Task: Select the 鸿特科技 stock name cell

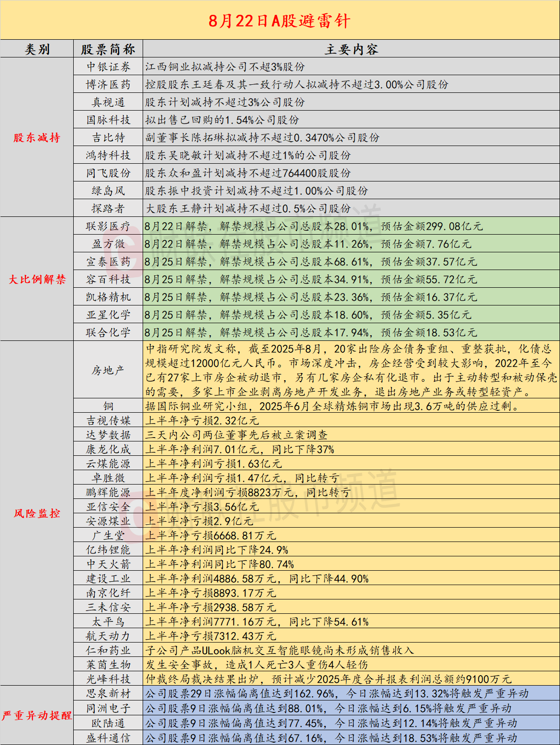Action: point(108,155)
